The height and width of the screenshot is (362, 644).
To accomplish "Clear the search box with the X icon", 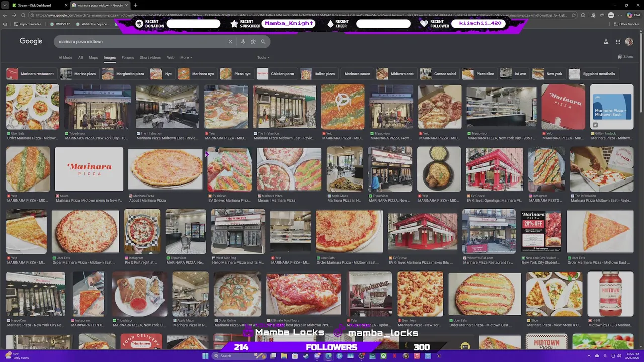I will [x=230, y=42].
